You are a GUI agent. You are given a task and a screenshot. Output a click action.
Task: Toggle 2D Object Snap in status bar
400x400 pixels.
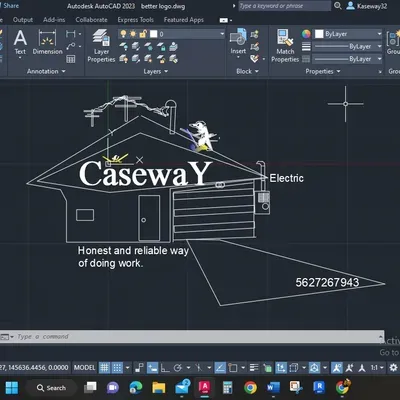point(233,368)
